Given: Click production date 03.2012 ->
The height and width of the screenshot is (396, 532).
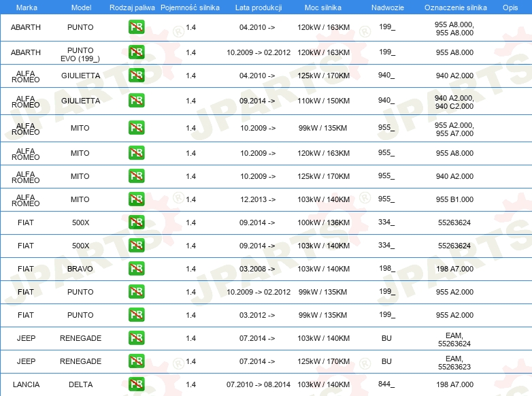Looking at the screenshot, I should point(257,315).
